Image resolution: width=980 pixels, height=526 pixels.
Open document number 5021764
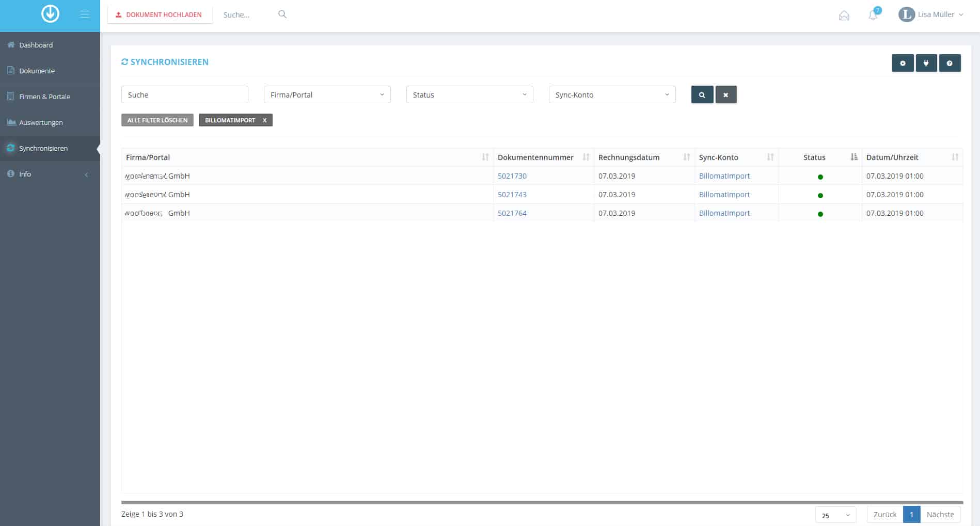(x=512, y=213)
